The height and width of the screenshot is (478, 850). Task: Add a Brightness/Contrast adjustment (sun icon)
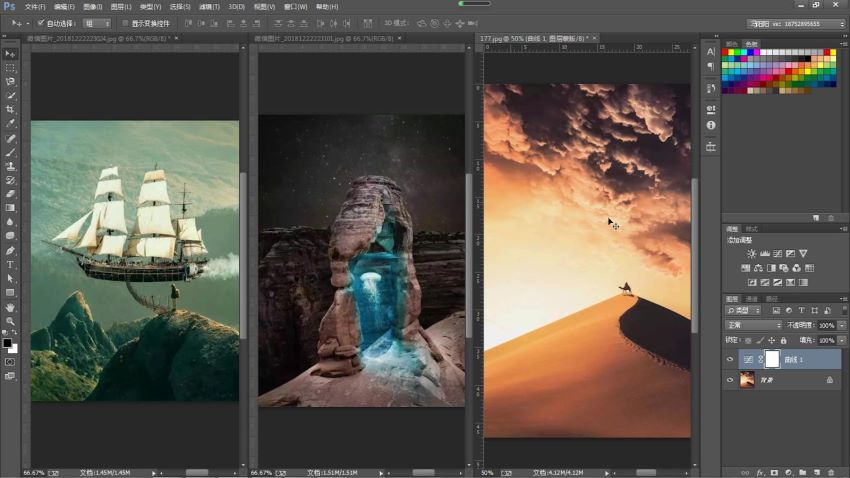[751, 254]
